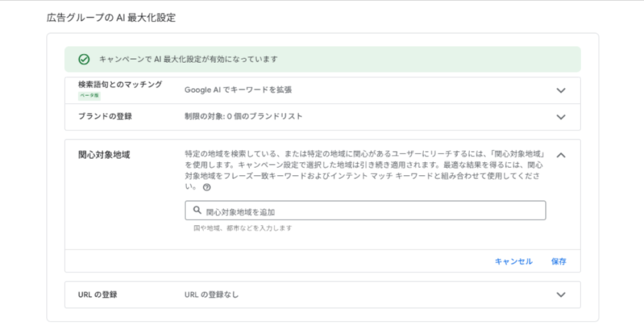Collapse the 関心対象地域 section chevron
644x330 pixels.
[560, 155]
